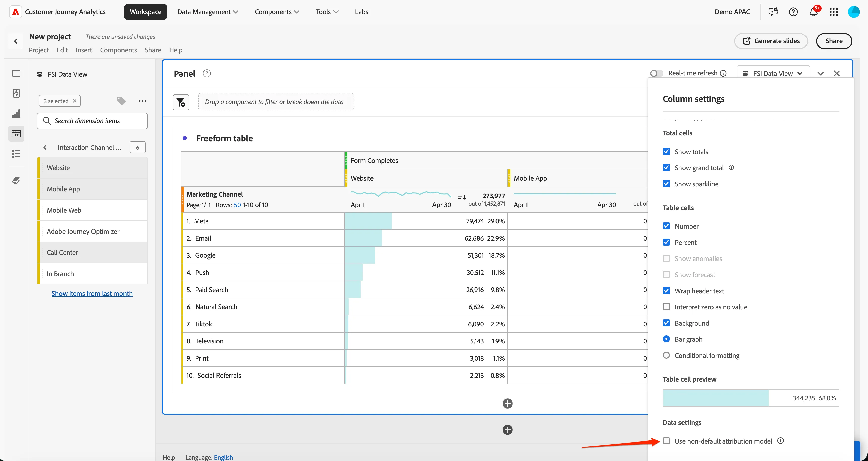Click the tag filter icon
The width and height of the screenshot is (868, 461).
[x=121, y=101]
